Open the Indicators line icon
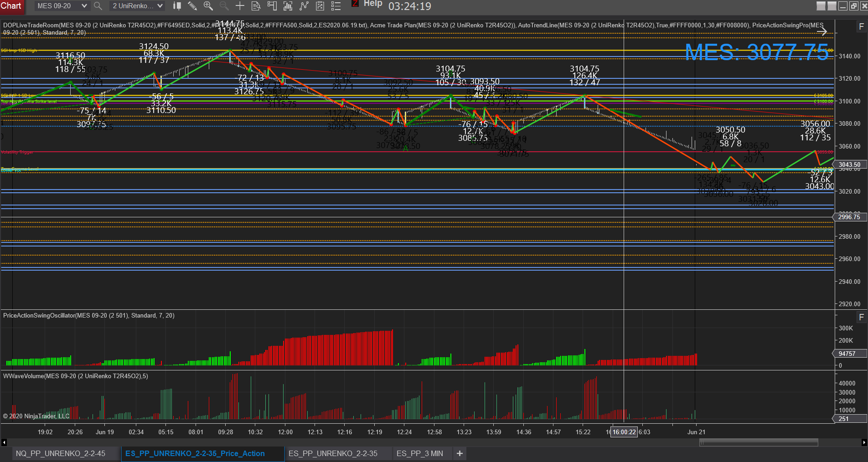This screenshot has width=868, height=462. pyautogui.click(x=304, y=6)
